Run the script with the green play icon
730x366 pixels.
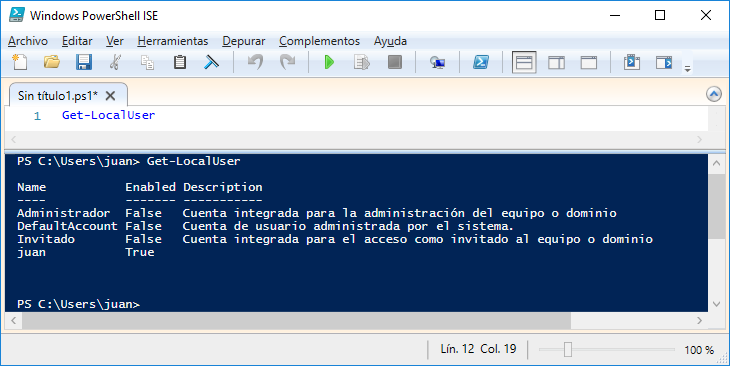pos(329,62)
